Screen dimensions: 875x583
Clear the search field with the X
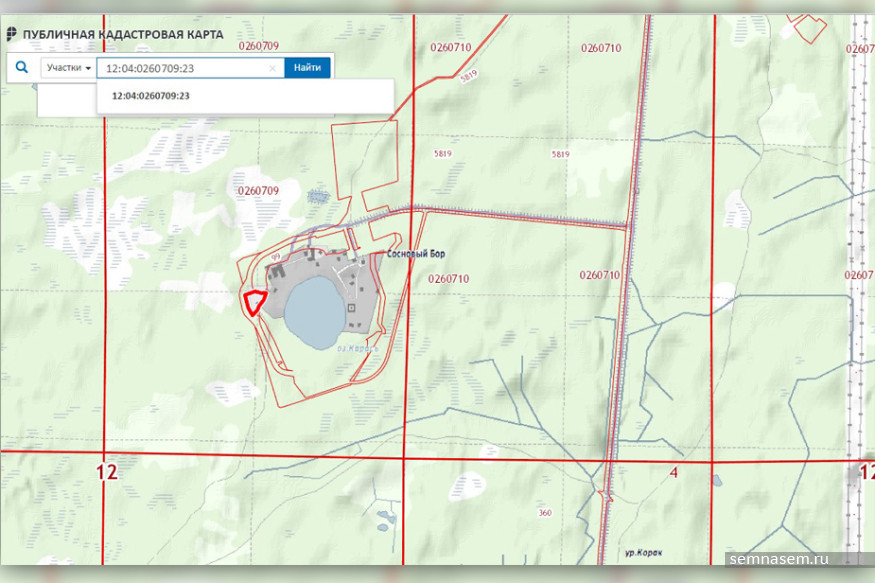(x=273, y=68)
